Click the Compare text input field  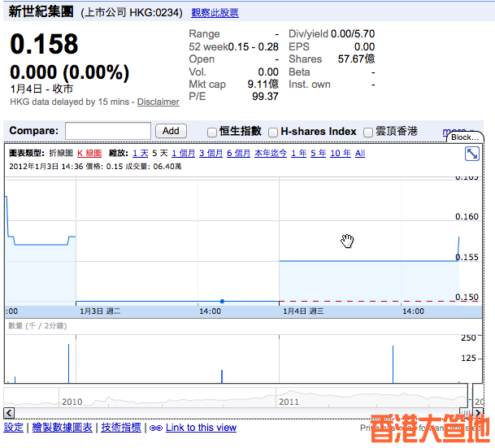pyautogui.click(x=108, y=131)
